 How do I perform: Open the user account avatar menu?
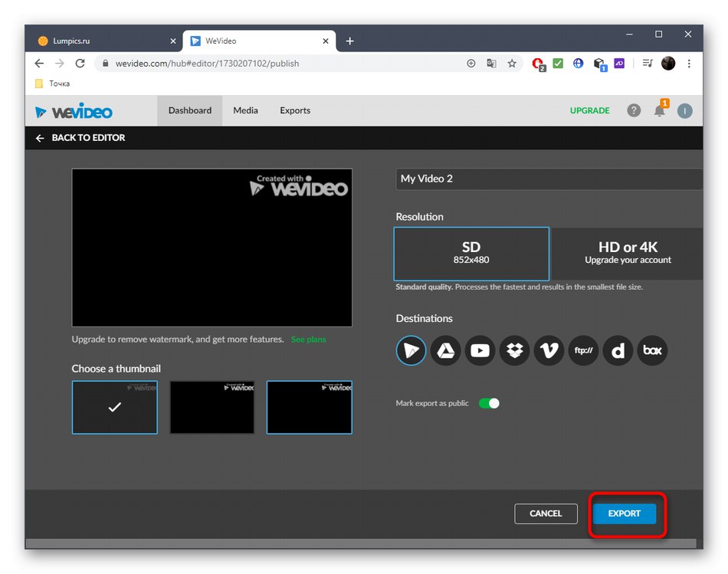pos(684,110)
